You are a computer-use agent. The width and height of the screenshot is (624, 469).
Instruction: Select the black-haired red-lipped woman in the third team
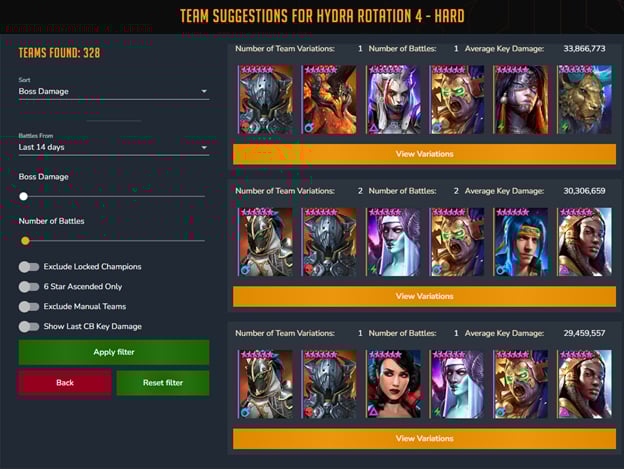pos(393,384)
